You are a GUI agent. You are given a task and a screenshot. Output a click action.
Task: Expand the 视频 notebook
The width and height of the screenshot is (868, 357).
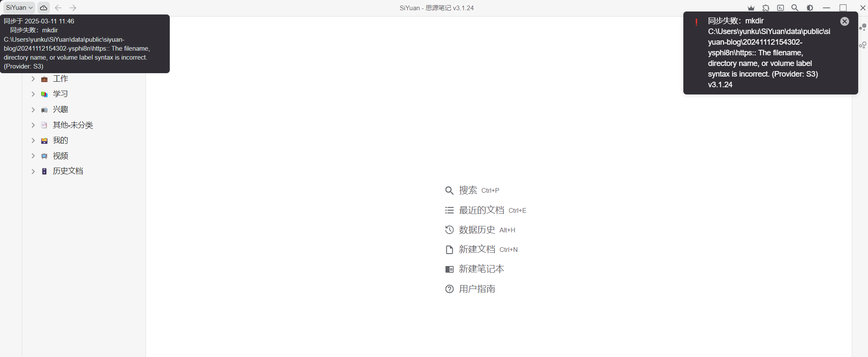coord(33,156)
